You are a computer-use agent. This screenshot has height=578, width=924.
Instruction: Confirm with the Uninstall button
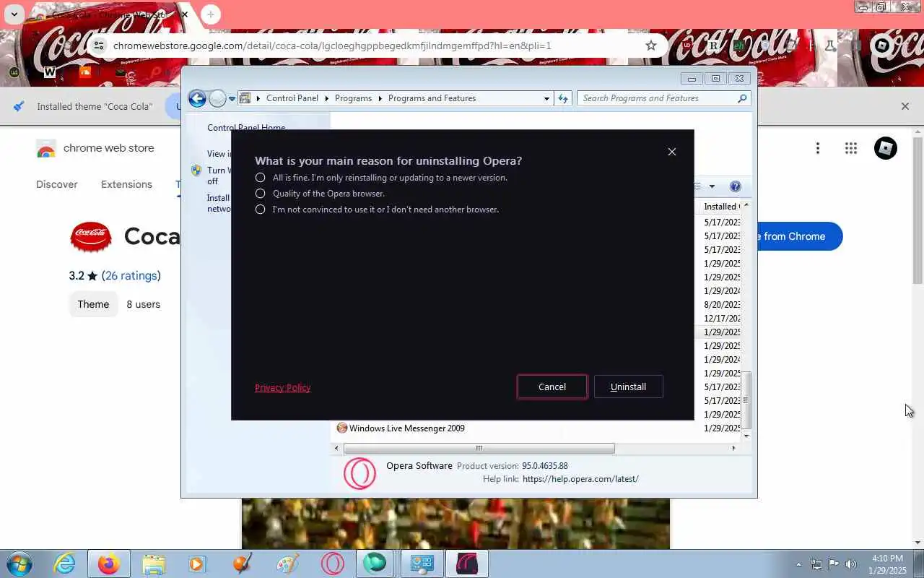(628, 387)
